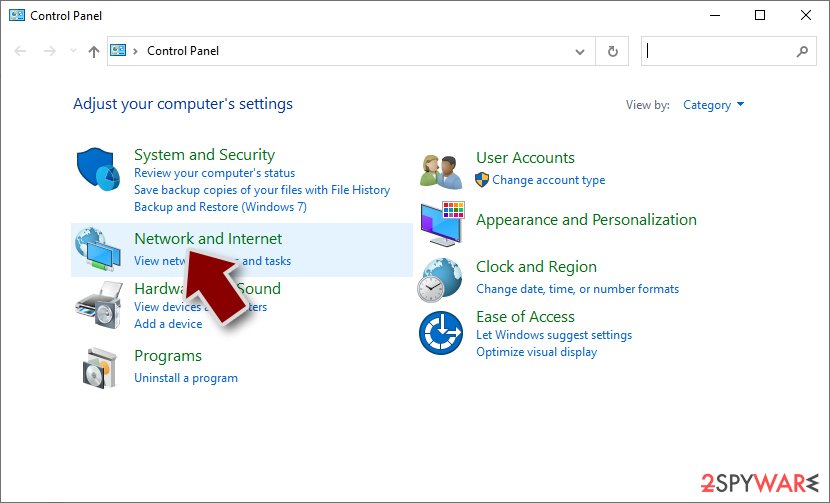Expand the address bar history dropdown

[580, 51]
